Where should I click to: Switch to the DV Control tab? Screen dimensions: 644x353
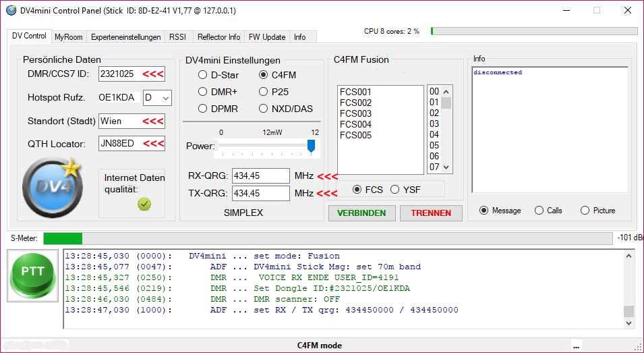click(29, 36)
